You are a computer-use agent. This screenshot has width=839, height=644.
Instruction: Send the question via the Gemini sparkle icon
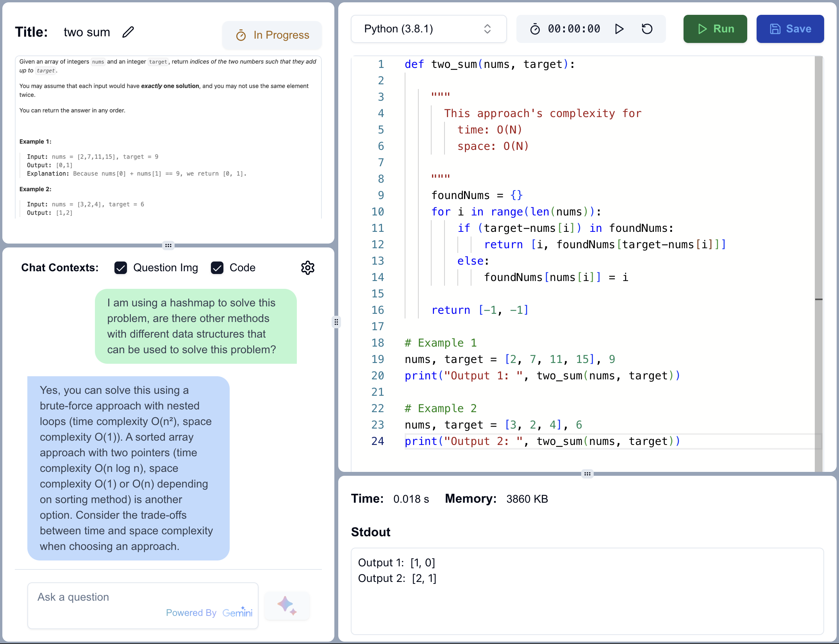pos(286,605)
